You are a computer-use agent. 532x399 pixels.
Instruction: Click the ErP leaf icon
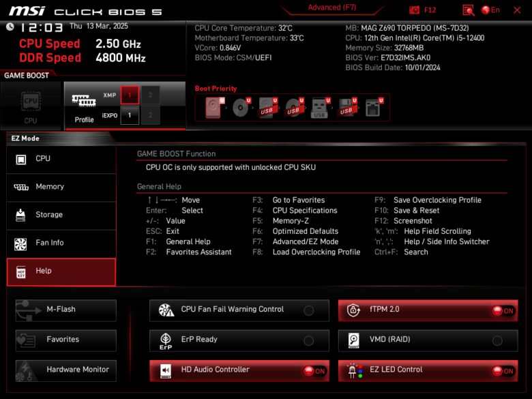click(166, 341)
